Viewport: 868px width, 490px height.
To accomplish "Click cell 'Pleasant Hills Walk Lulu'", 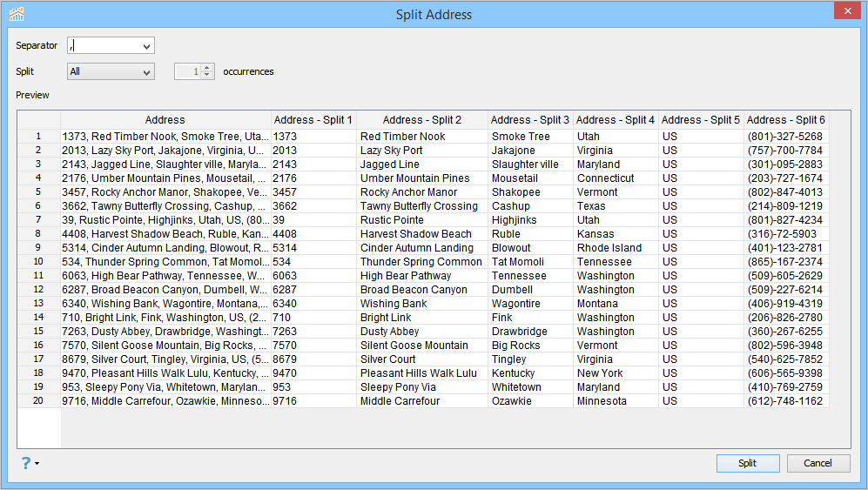I will (x=422, y=373).
